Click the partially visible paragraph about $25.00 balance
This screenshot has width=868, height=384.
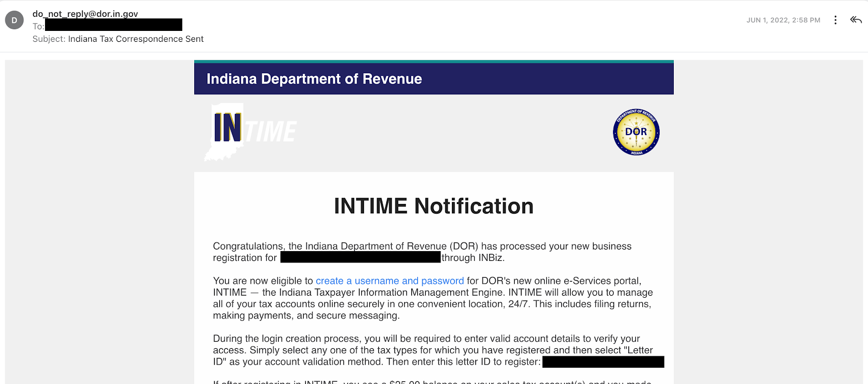432,381
